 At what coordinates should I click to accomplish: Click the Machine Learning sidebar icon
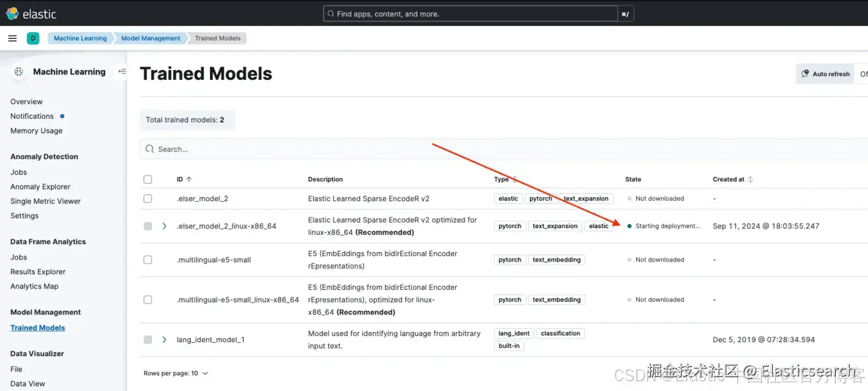point(19,72)
